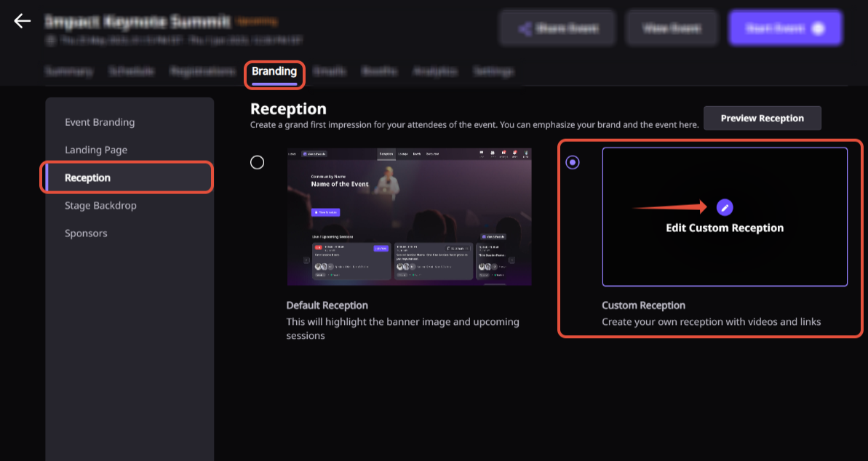Click the Custom Reception title text
Viewport: 868px width, 461px height.
point(643,305)
